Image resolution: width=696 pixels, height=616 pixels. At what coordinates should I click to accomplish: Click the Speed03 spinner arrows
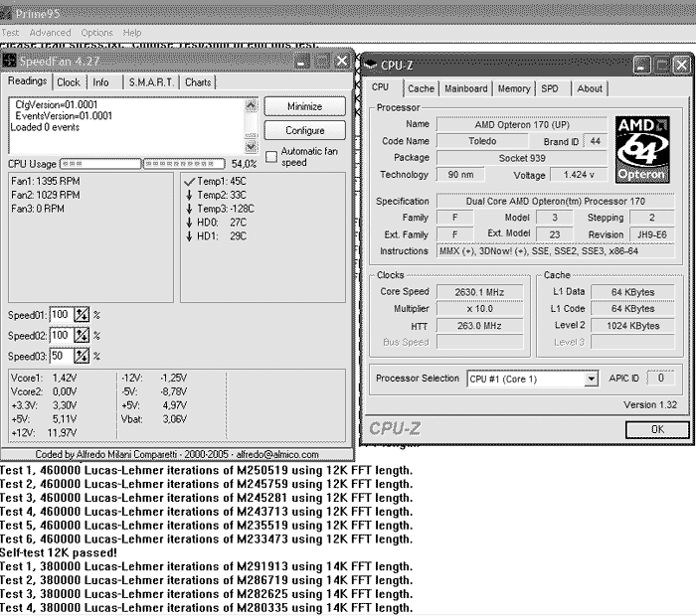82,356
